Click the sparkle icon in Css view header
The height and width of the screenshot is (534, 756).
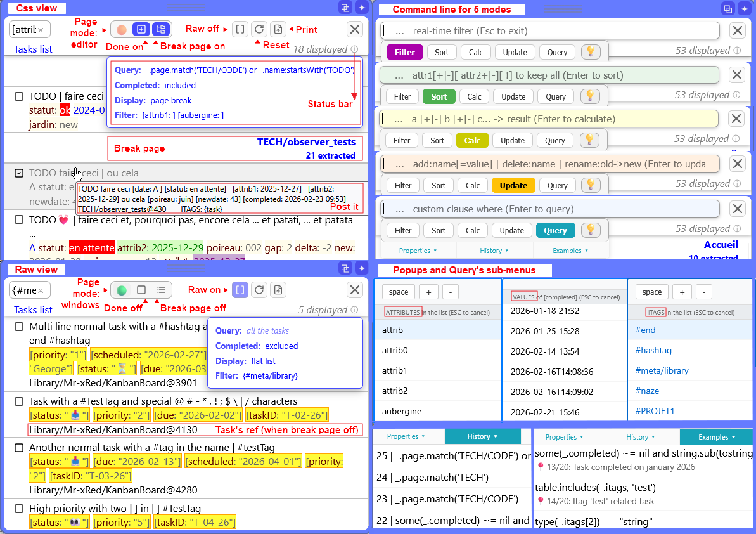pyautogui.click(x=361, y=8)
